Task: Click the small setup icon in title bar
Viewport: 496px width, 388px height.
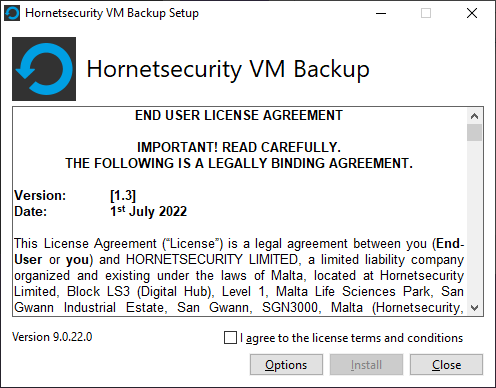Action: [x=12, y=13]
